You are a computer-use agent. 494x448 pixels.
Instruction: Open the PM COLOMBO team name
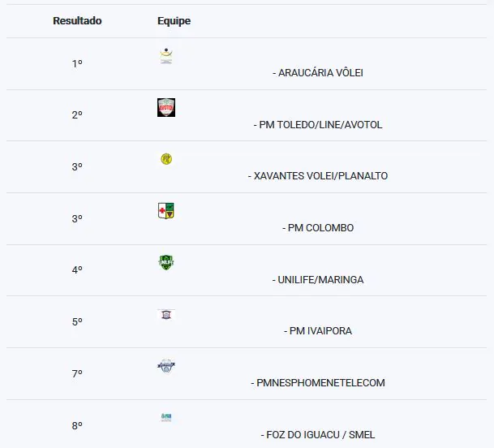[320, 228]
